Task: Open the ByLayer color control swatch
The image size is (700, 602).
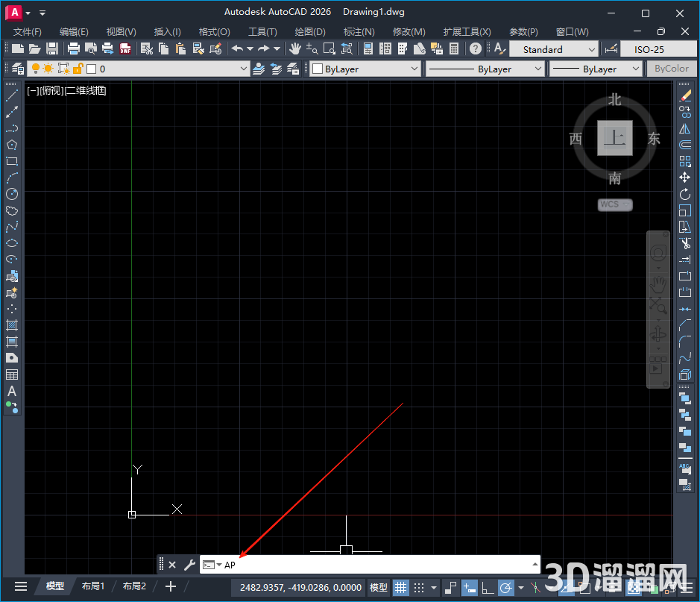Action: pyautogui.click(x=365, y=69)
